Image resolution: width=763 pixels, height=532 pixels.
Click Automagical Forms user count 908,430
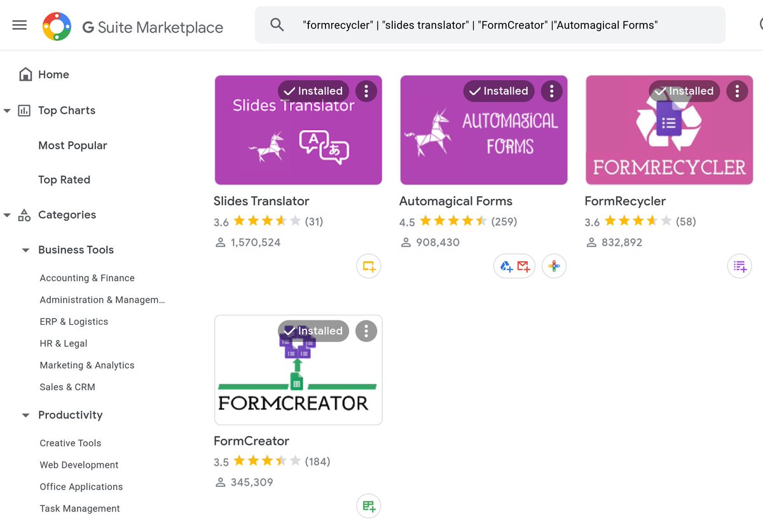[x=437, y=242]
